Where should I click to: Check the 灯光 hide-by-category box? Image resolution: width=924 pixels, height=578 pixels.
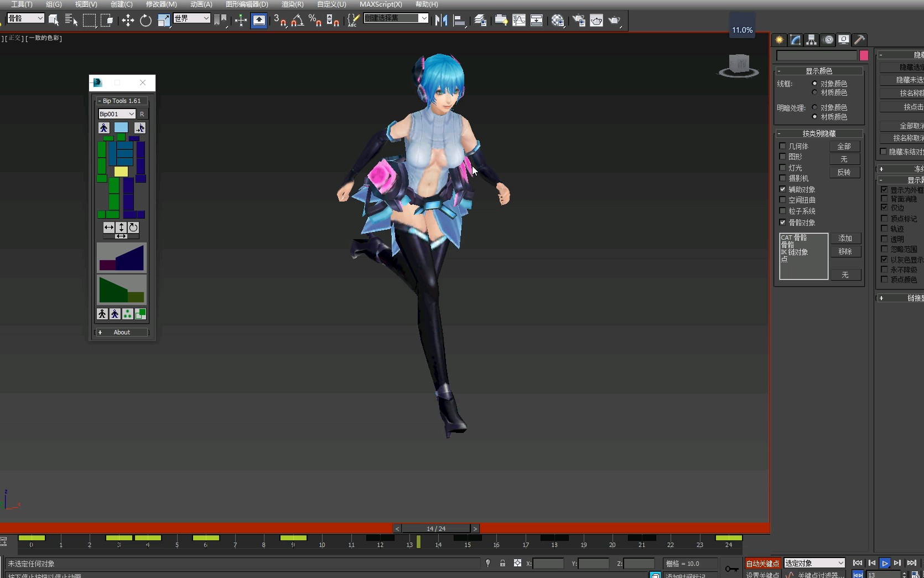coord(782,167)
